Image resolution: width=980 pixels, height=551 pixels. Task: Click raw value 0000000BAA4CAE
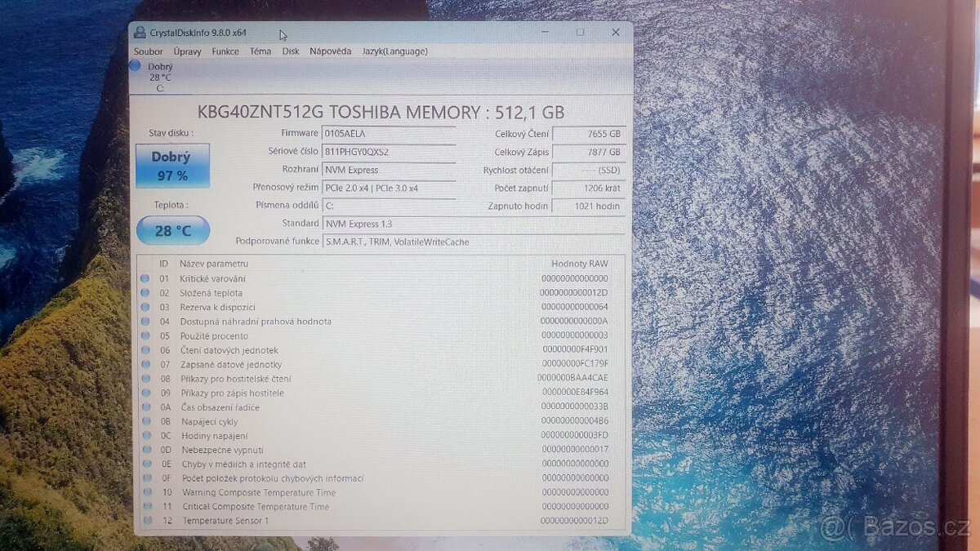coord(572,379)
